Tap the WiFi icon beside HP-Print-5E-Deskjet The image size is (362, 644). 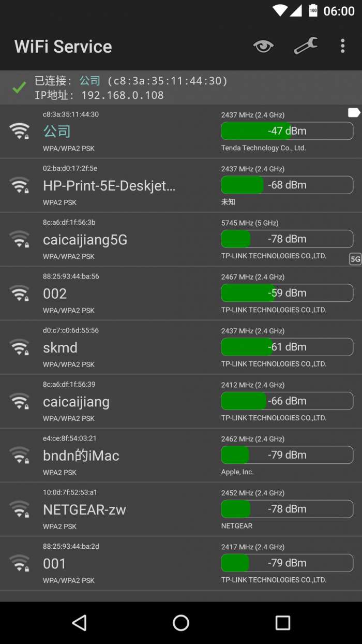click(x=20, y=185)
